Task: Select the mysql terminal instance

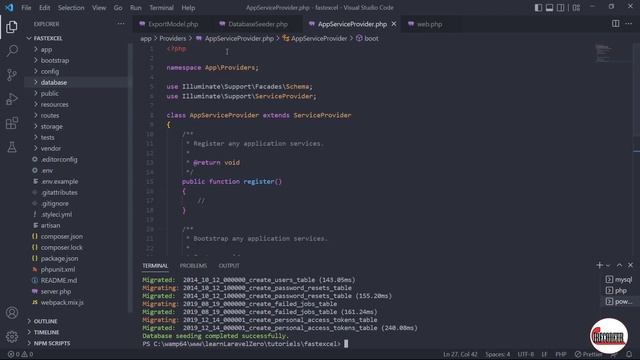Action: [x=619, y=280]
